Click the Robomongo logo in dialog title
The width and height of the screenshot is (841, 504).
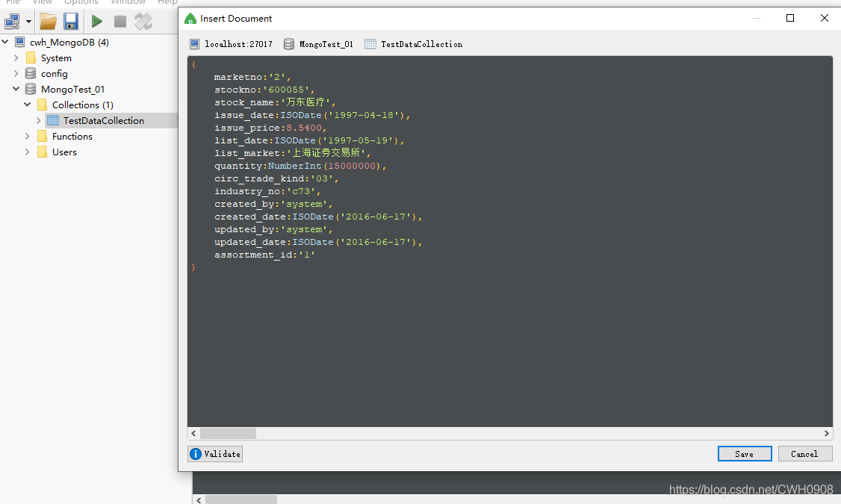[x=190, y=19]
